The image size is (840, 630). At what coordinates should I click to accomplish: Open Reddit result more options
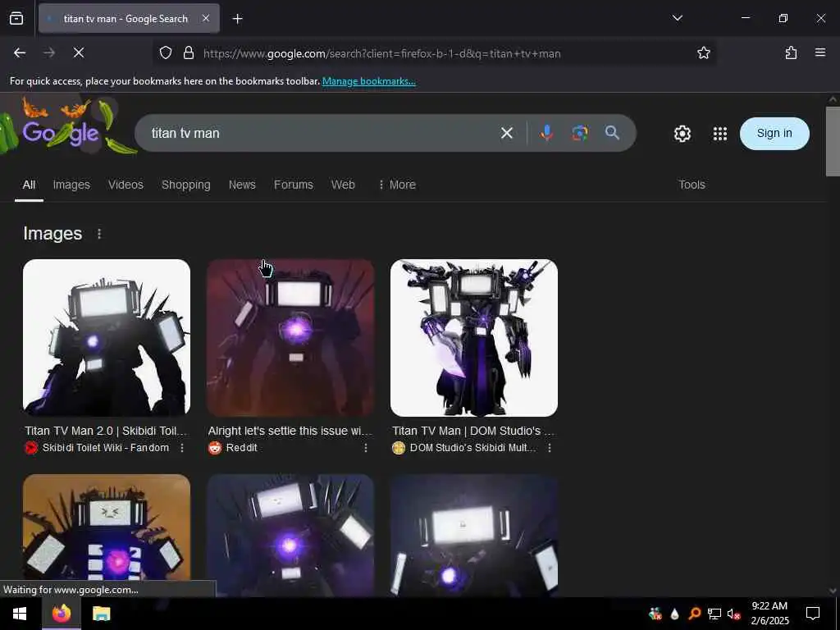pos(366,448)
